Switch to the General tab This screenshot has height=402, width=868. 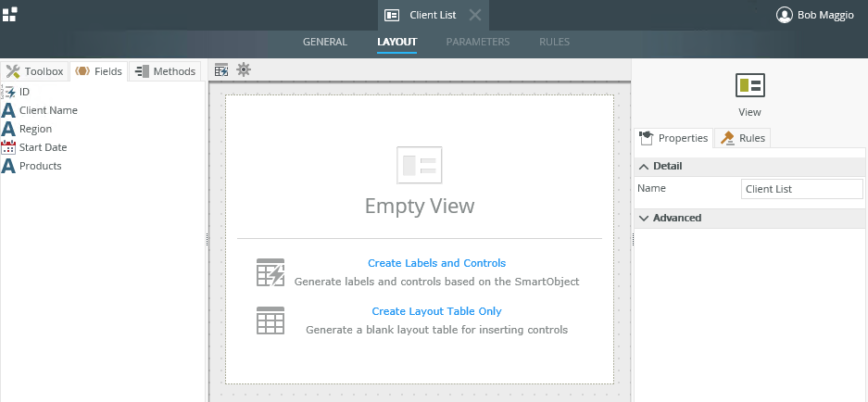point(325,42)
